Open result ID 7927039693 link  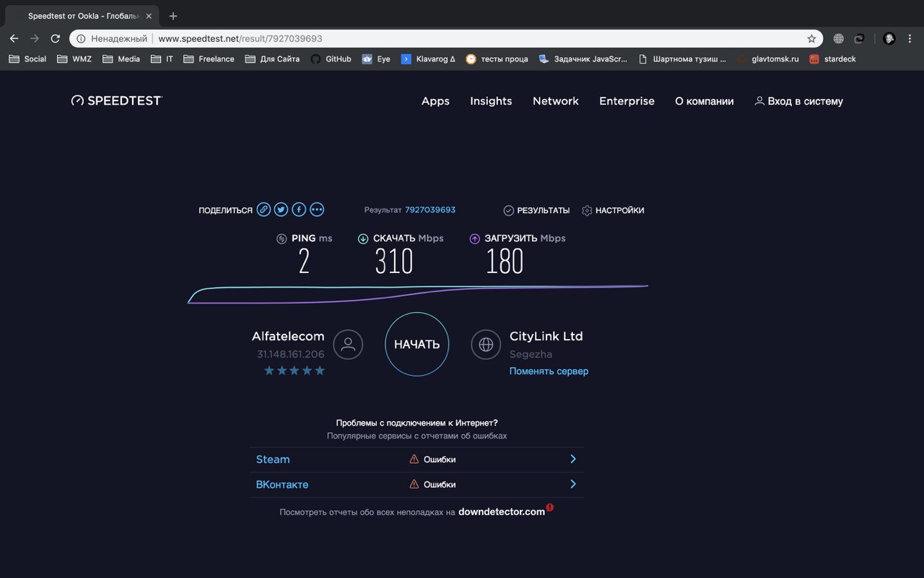(430, 210)
